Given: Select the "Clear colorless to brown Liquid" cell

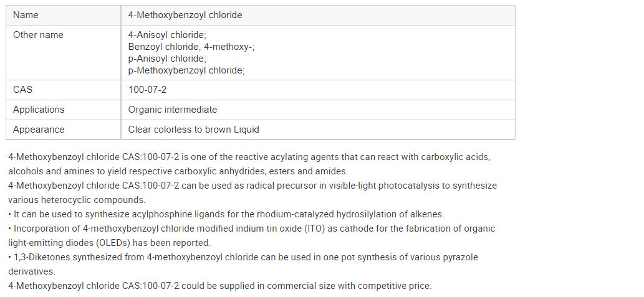Looking at the screenshot, I should coord(193,130).
